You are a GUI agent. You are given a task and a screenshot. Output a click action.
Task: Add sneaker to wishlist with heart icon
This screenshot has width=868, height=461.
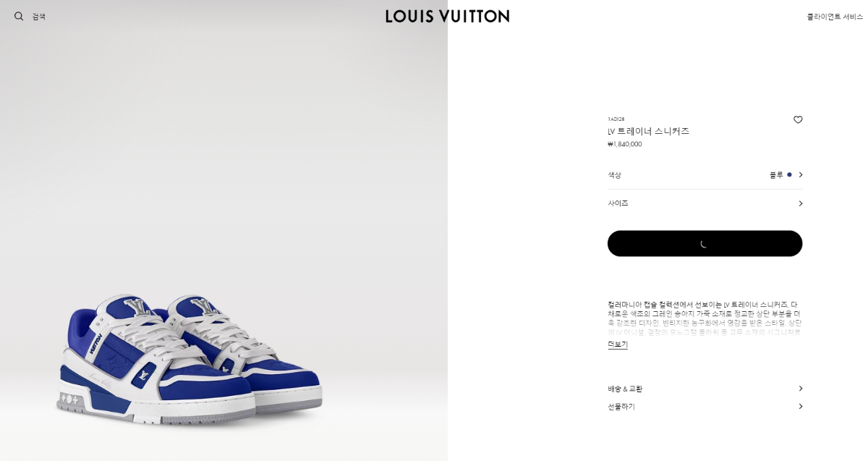click(x=798, y=120)
